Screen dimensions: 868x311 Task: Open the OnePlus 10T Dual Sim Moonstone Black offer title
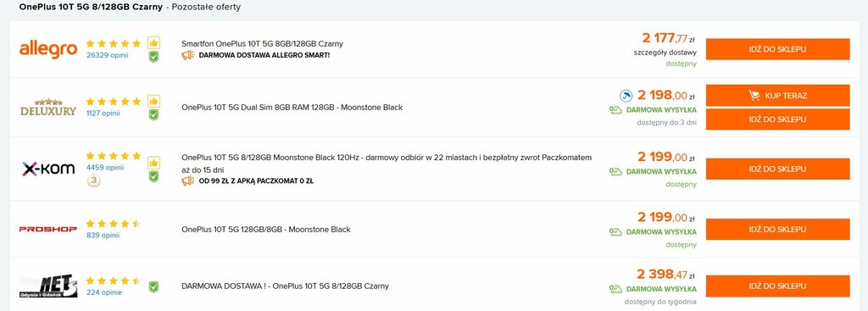point(292,108)
